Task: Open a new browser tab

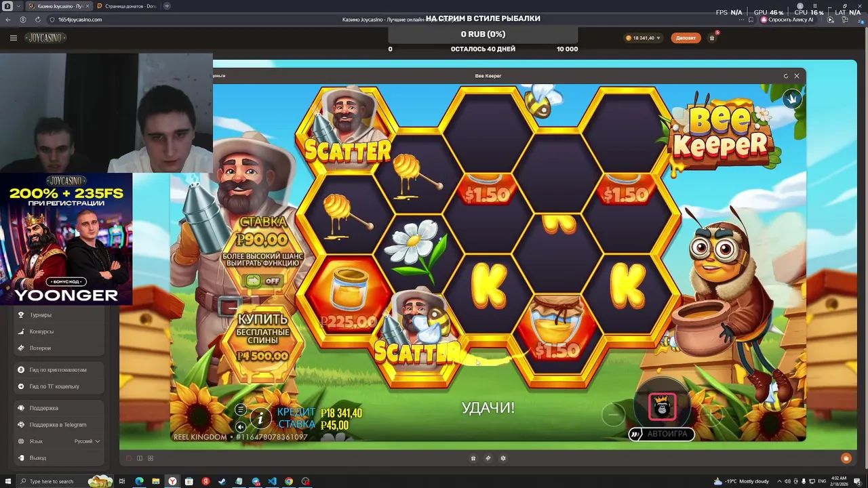Action: pyautogui.click(x=167, y=6)
